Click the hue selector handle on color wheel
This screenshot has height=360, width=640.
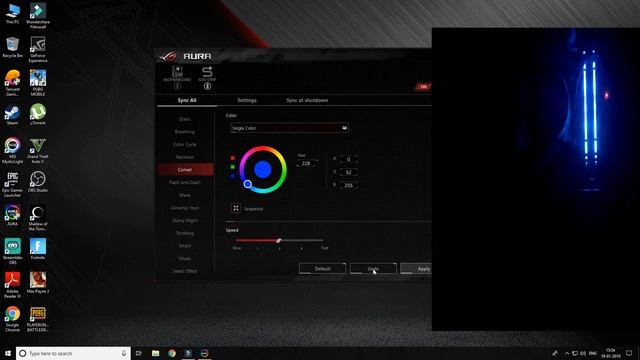[247, 184]
